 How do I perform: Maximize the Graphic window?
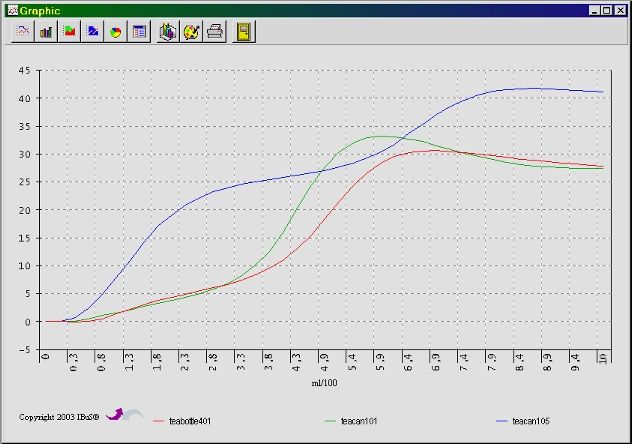(606, 9)
